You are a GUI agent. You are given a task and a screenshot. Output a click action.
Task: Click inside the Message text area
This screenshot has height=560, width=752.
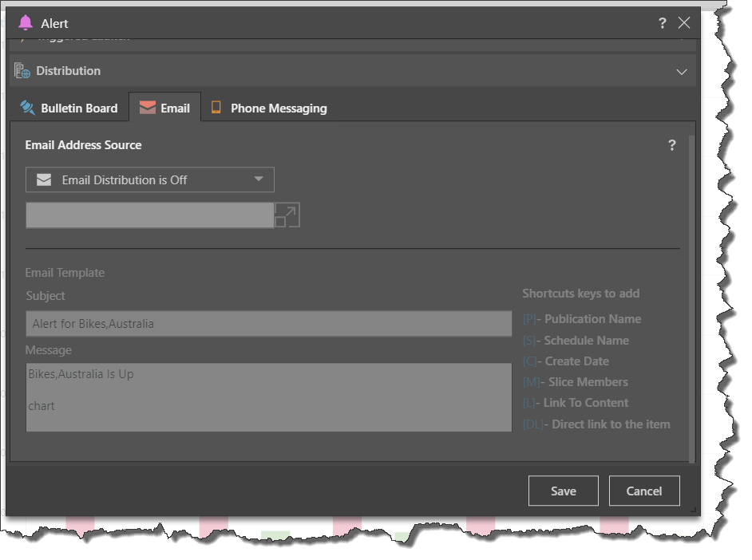[268, 397]
